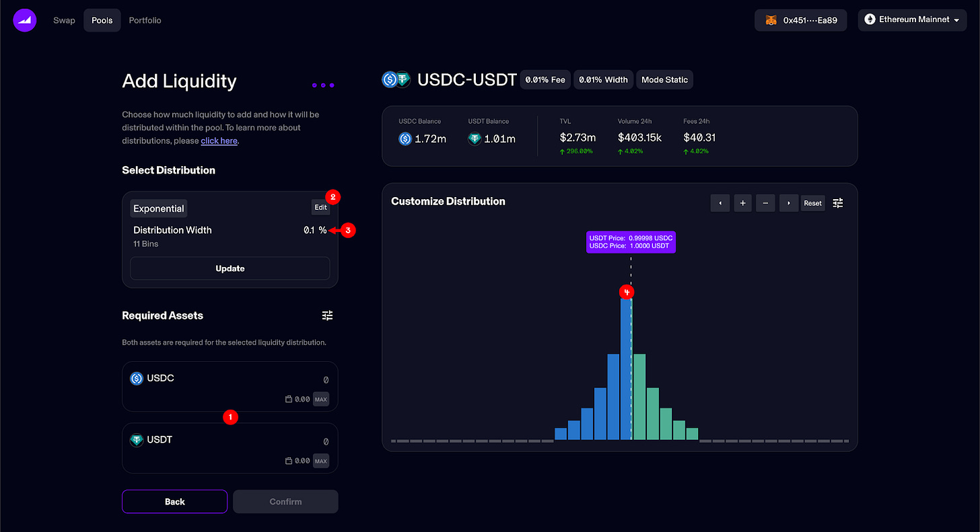Click the 0.01% Fee badge

(x=545, y=79)
